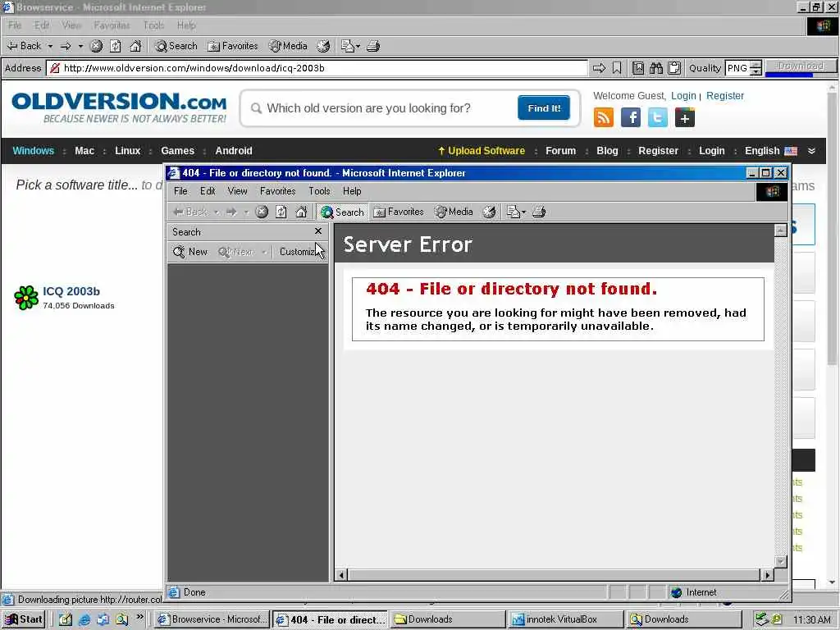Click the Login link beside Welcome Guest

click(683, 96)
